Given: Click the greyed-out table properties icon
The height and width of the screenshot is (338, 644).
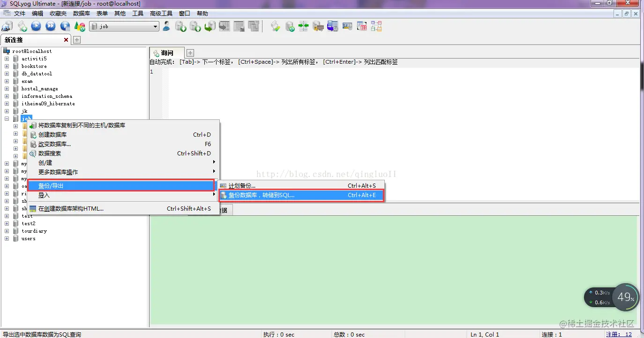Looking at the screenshot, I should 239,26.
